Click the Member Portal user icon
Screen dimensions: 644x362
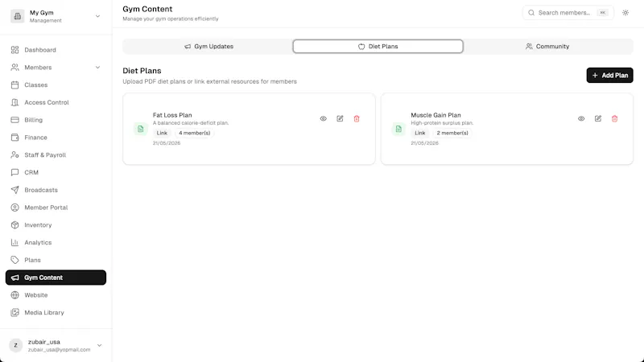pyautogui.click(x=14, y=208)
